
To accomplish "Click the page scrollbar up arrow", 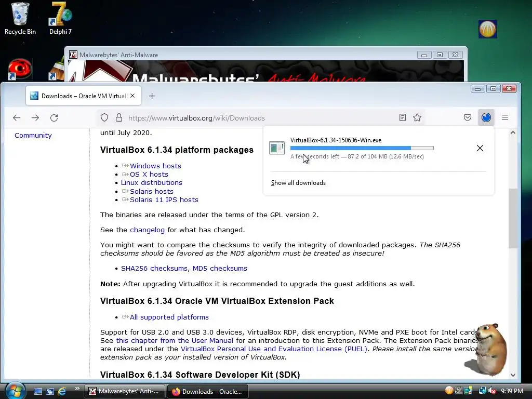I will click(513, 132).
